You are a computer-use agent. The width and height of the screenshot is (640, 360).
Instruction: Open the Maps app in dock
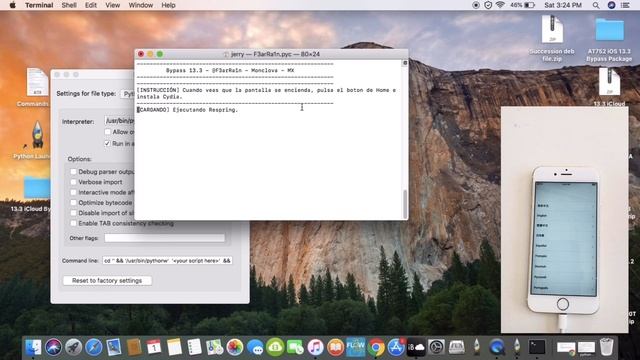tap(214, 347)
